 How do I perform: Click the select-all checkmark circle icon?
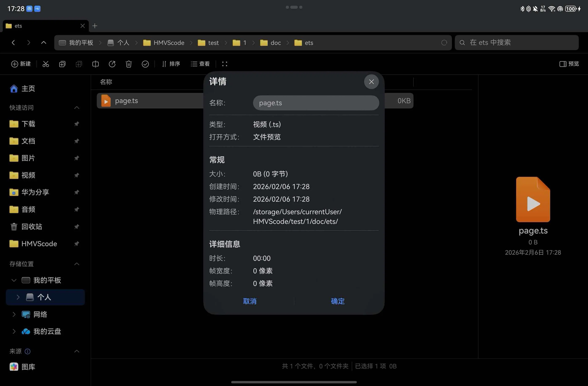click(145, 64)
